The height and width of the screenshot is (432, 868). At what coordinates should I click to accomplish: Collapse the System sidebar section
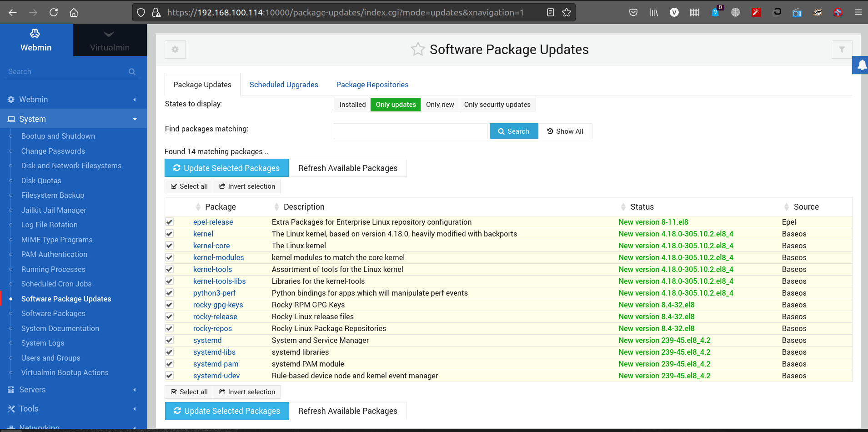(73, 119)
